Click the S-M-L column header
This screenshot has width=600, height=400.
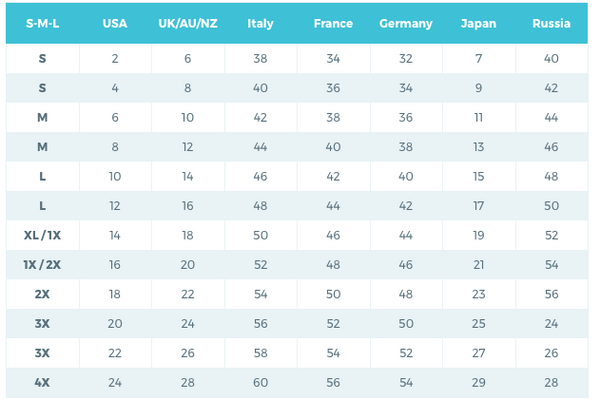(x=42, y=24)
